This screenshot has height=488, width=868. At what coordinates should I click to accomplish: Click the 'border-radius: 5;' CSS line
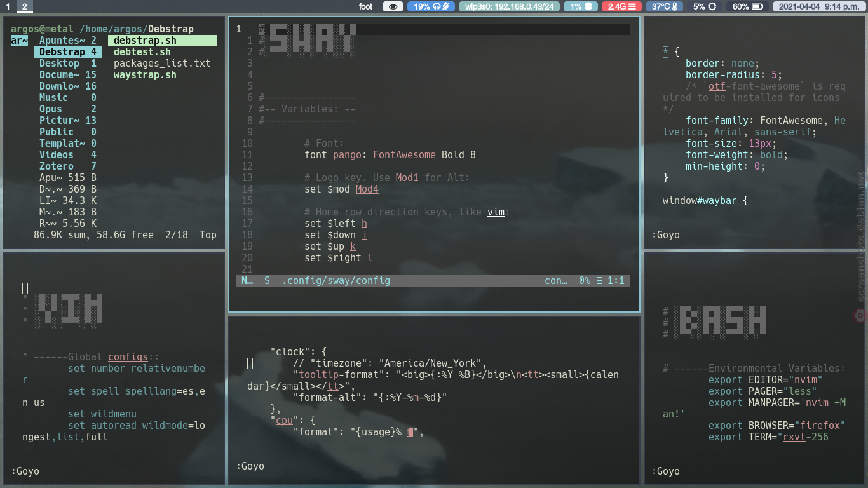point(734,75)
